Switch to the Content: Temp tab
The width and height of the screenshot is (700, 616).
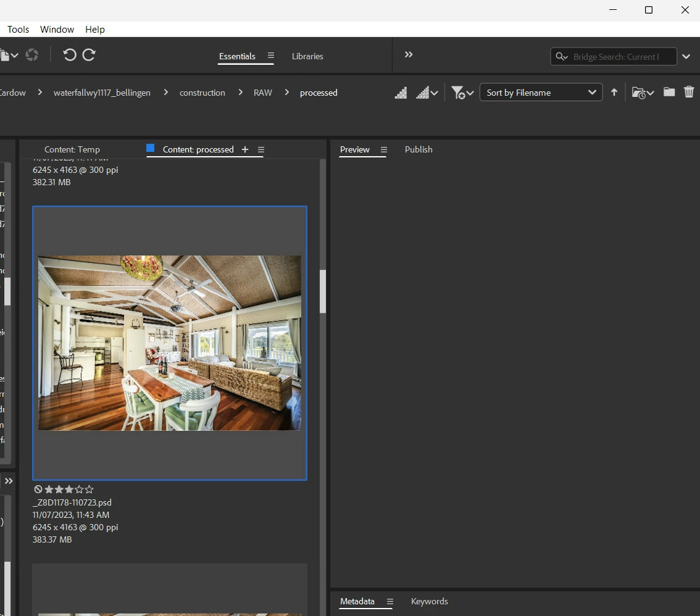coord(72,149)
